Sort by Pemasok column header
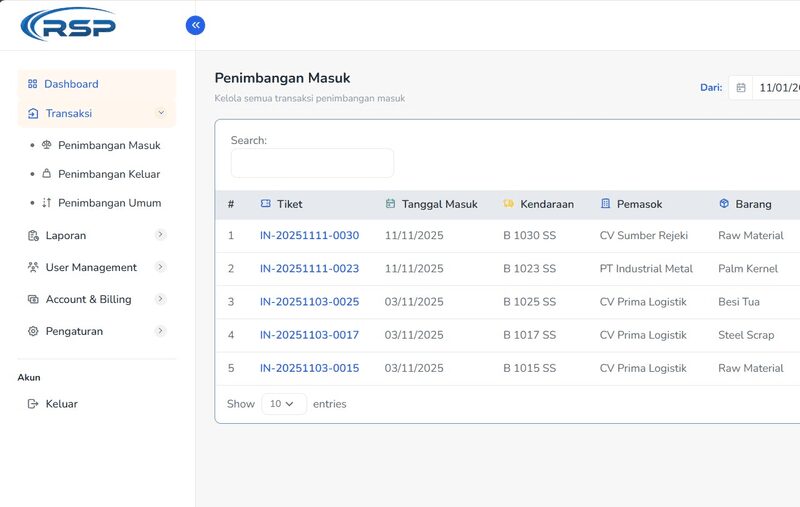Image resolution: width=800 pixels, height=507 pixels. [x=639, y=204]
